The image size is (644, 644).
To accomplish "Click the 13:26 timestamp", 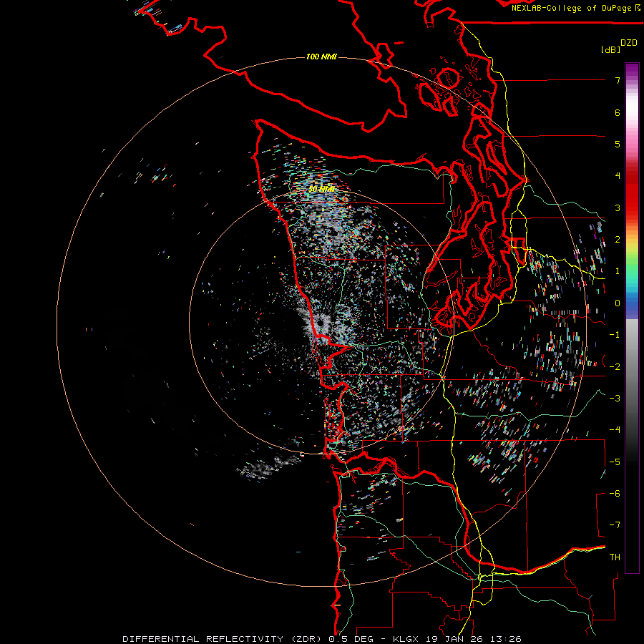I will pos(504,639).
